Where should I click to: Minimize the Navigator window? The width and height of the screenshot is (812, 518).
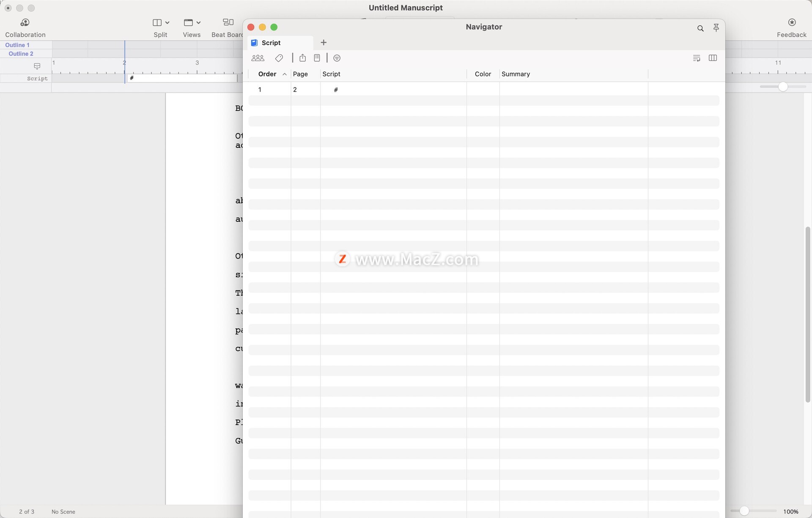point(262,27)
